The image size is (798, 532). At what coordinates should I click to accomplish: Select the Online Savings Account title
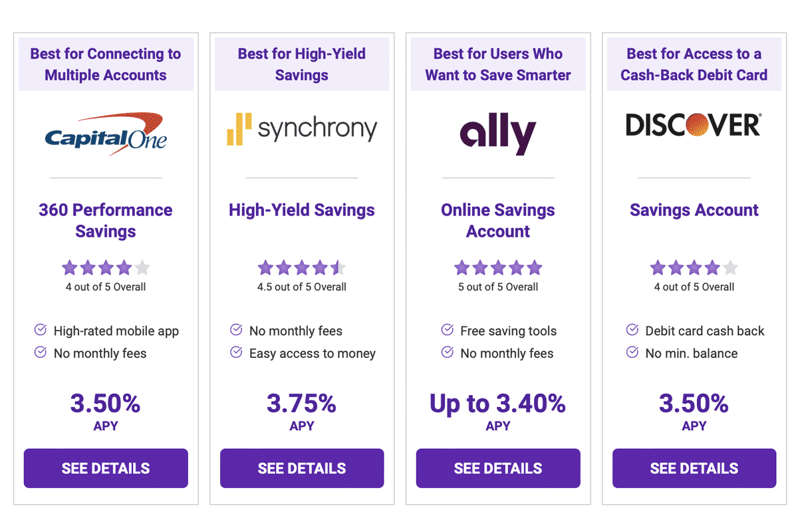[497, 220]
